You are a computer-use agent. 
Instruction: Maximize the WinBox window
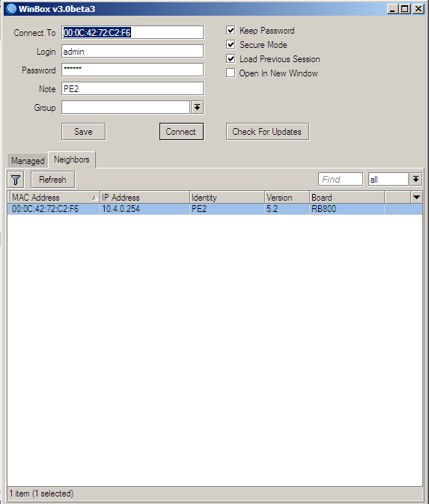pos(405,9)
